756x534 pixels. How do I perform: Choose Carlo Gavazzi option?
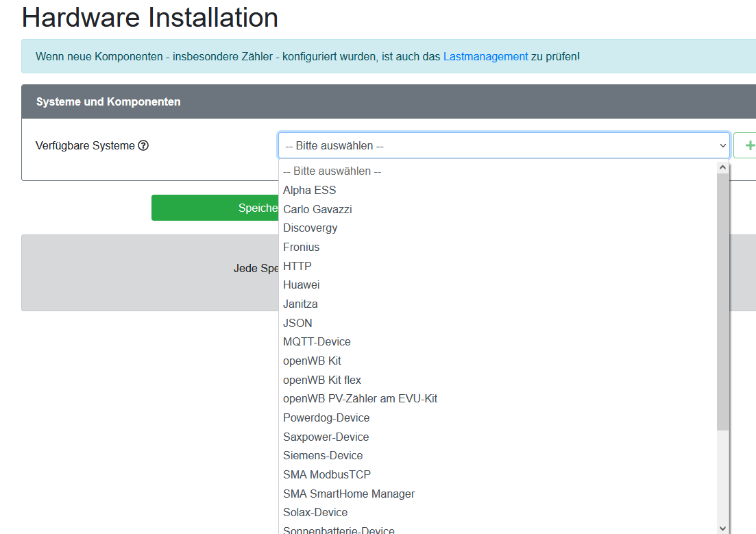tap(317, 209)
